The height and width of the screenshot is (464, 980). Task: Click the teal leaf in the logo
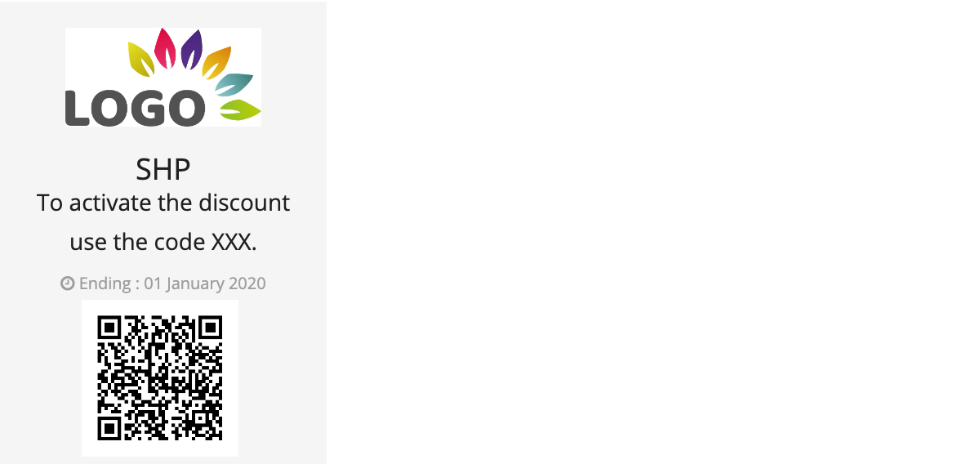[234, 84]
